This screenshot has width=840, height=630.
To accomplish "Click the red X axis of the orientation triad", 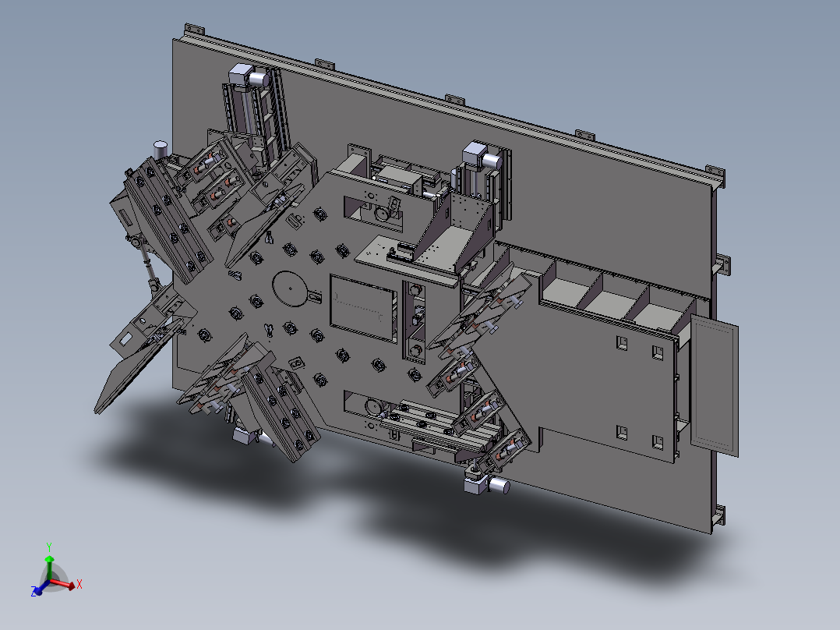I will (x=64, y=585).
